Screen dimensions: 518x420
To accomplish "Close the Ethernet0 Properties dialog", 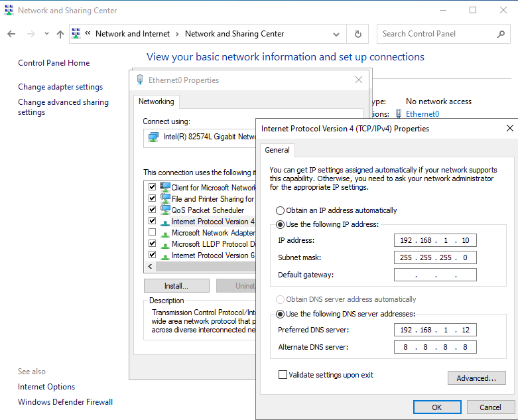I will pyautogui.click(x=358, y=80).
